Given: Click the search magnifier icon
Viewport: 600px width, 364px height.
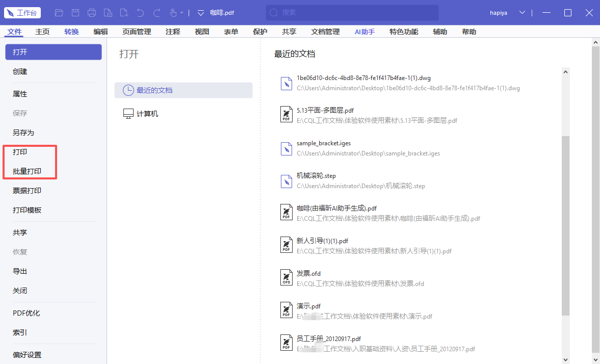Looking at the screenshot, I should click(x=274, y=13).
